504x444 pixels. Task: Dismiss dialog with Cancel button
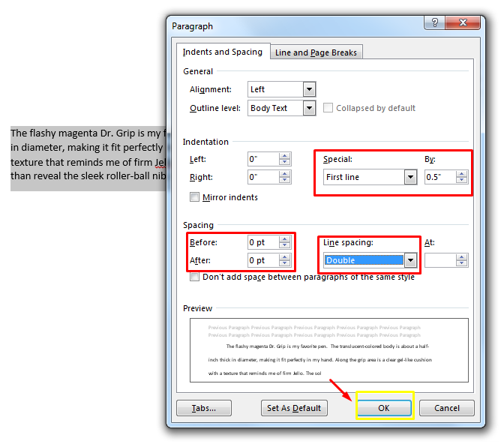[447, 408]
